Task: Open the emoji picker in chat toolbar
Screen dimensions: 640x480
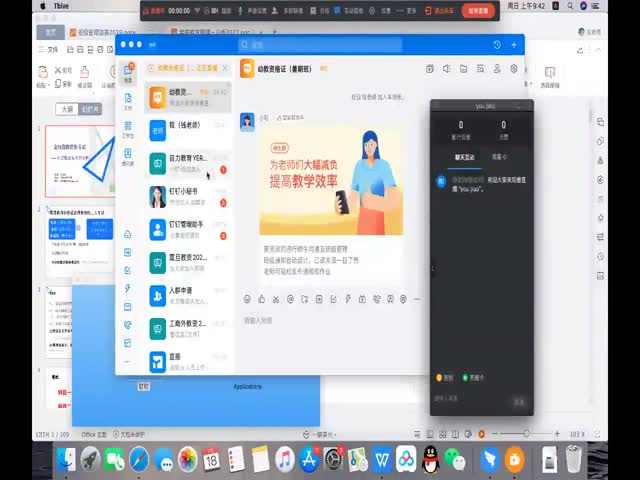Action: [247, 299]
